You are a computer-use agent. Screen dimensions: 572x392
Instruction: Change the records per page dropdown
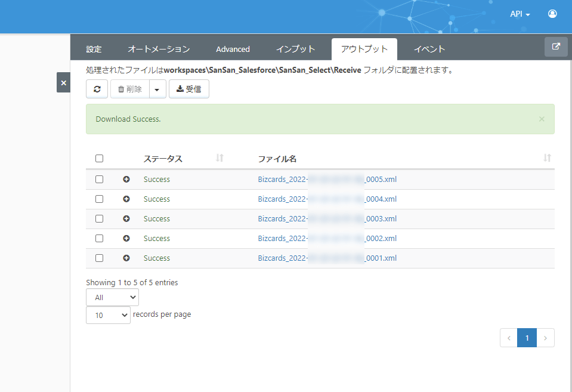(x=108, y=315)
